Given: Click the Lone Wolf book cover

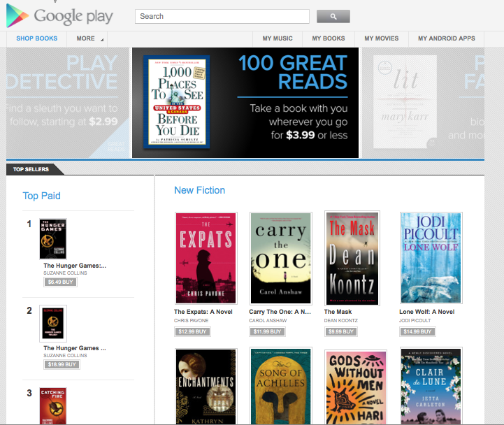Looking at the screenshot, I should pyautogui.click(x=431, y=258).
